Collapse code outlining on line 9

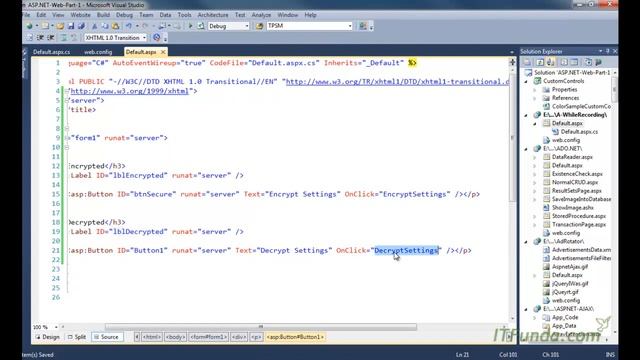(x=67, y=138)
